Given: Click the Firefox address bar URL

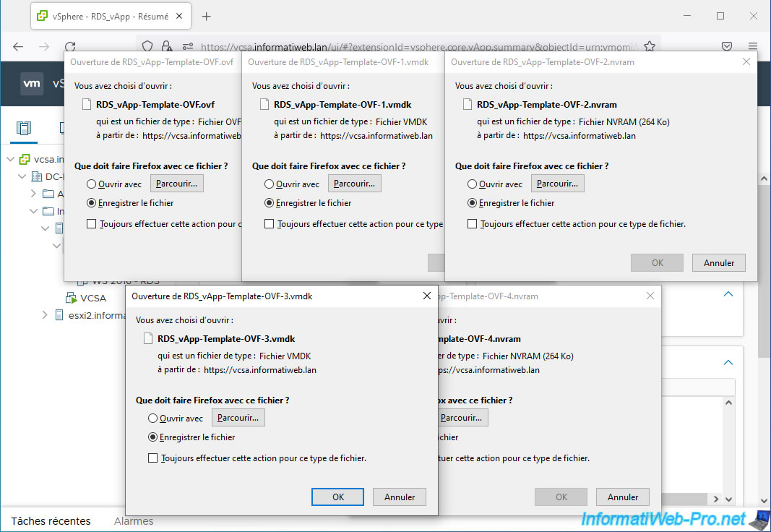Looking at the screenshot, I should (418, 47).
